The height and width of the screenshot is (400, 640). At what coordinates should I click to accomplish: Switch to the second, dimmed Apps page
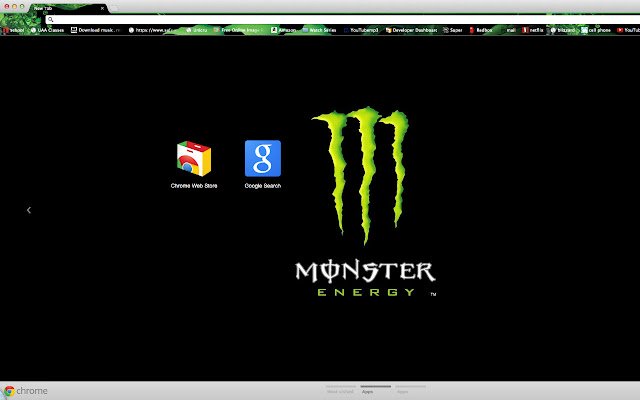[x=411, y=390]
